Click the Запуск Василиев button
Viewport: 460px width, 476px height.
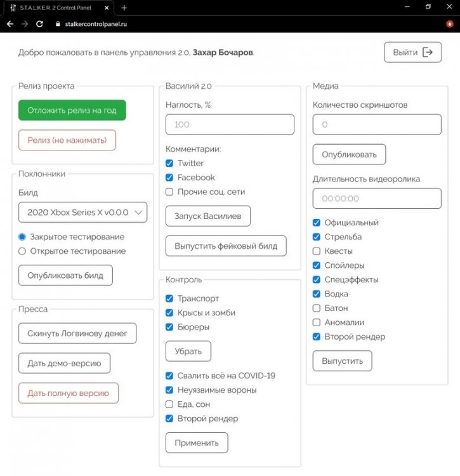click(208, 216)
